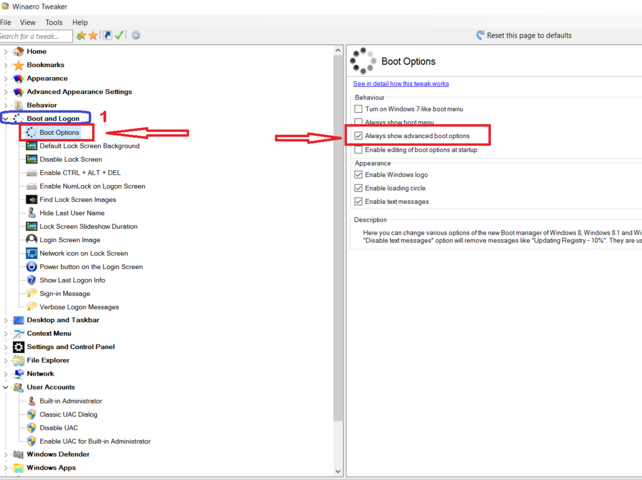This screenshot has width=642, height=480.
Task: Select Built-in Administrator tree item
Action: coord(71,401)
